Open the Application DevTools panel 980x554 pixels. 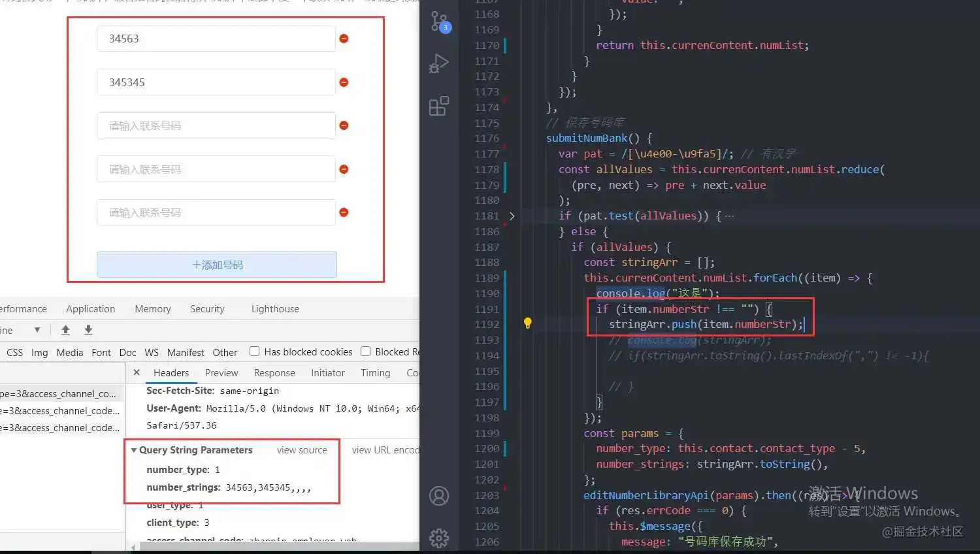[90, 308]
